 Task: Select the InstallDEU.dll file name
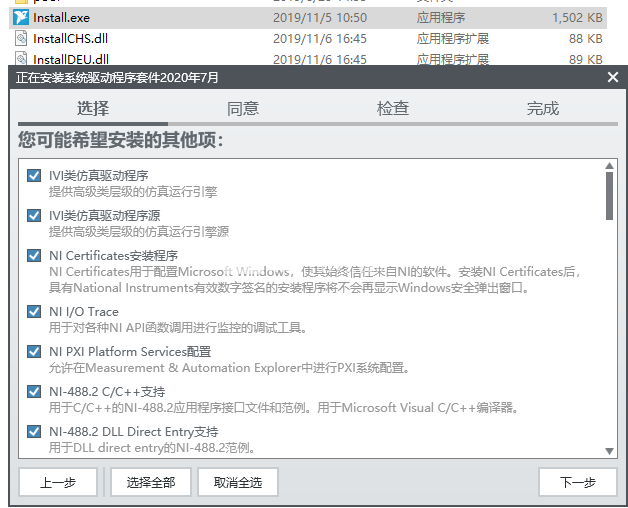pos(71,59)
